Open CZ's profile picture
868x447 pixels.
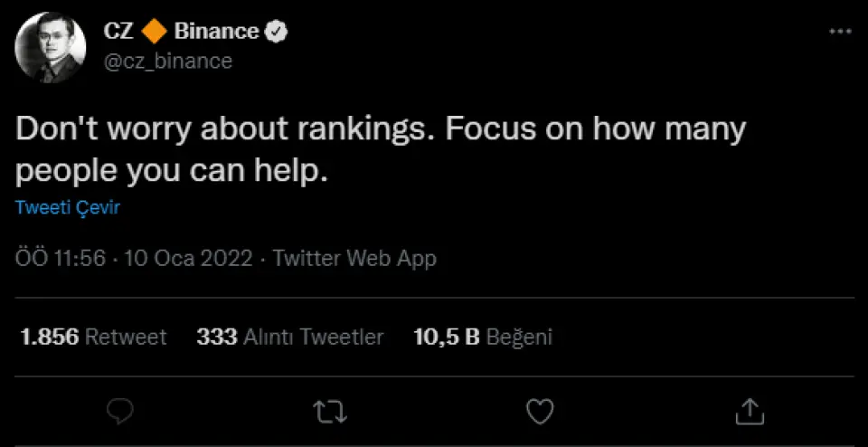click(51, 47)
